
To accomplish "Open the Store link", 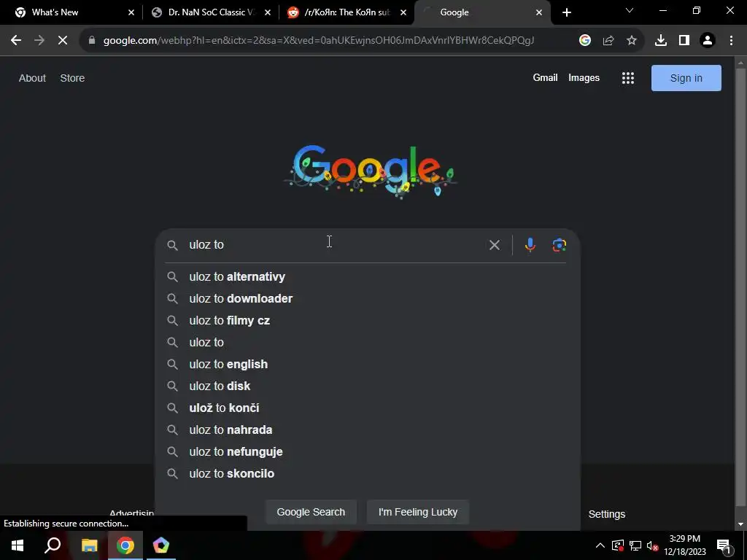I will click(72, 78).
